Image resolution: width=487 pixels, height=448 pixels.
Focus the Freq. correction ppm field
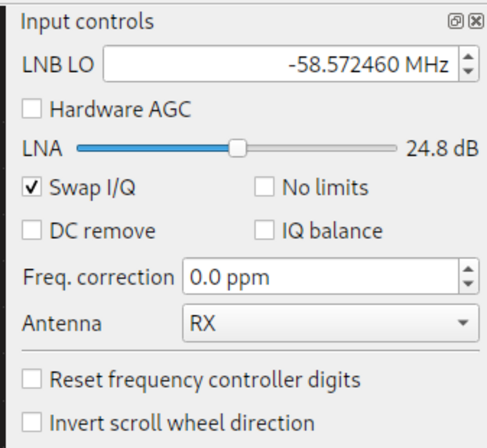point(321,277)
